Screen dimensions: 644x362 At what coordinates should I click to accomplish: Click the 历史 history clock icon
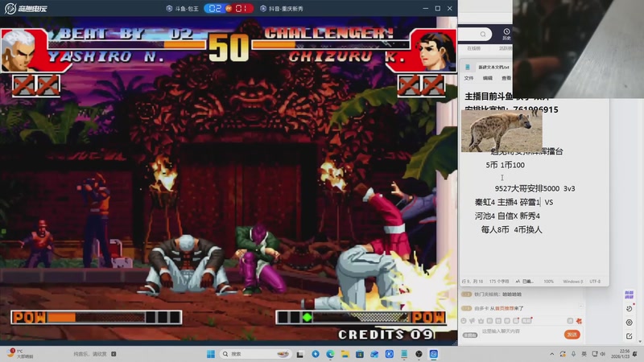(x=506, y=31)
